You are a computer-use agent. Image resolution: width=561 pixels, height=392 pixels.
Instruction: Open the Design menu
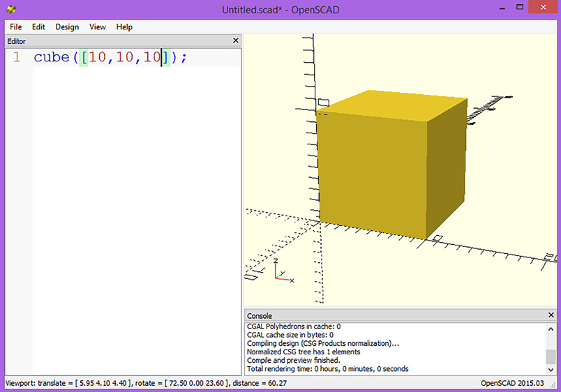[x=67, y=27]
